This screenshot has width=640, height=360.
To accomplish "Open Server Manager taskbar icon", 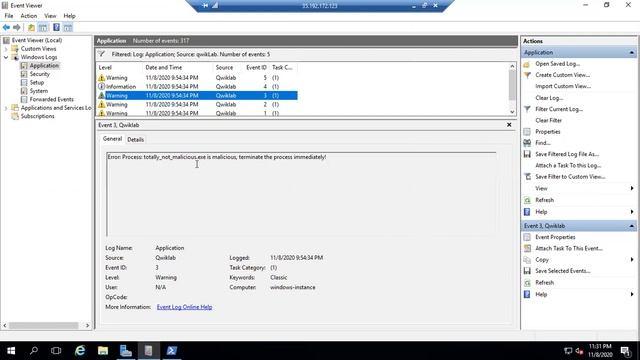I will click(x=126, y=351).
